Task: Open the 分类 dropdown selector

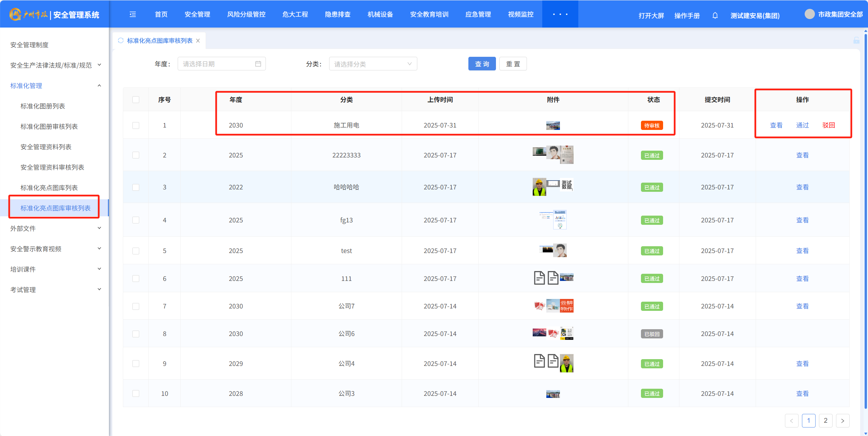Action: click(373, 64)
